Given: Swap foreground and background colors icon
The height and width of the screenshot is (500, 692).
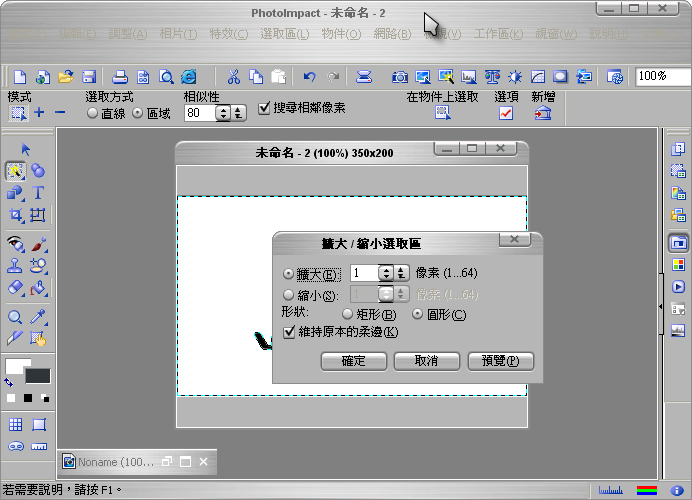Looking at the screenshot, I should click(x=8, y=382).
